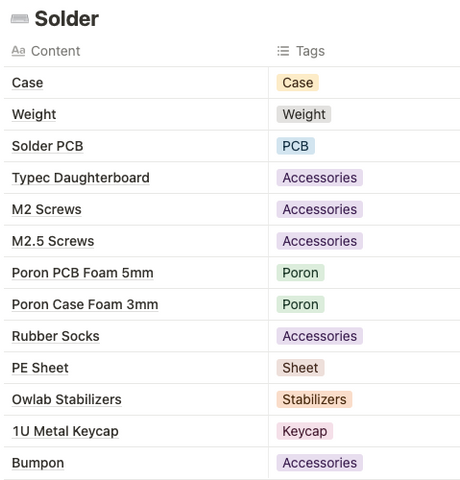Image resolution: width=460 pixels, height=480 pixels.
Task: Open the Typec Daughterboard entry
Action: pos(81,178)
